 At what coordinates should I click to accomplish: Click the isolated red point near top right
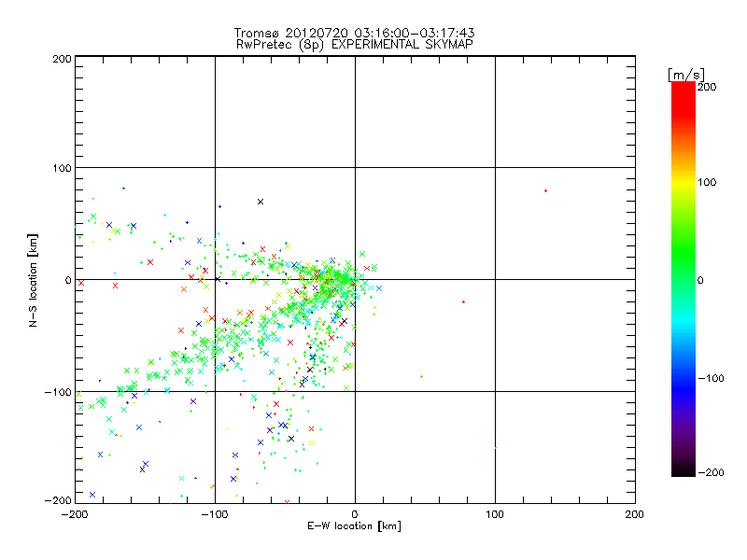(545, 190)
